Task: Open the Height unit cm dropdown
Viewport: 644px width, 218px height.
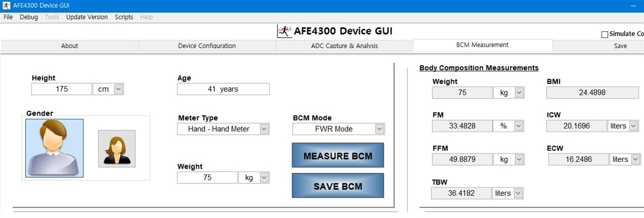Action: click(x=108, y=89)
